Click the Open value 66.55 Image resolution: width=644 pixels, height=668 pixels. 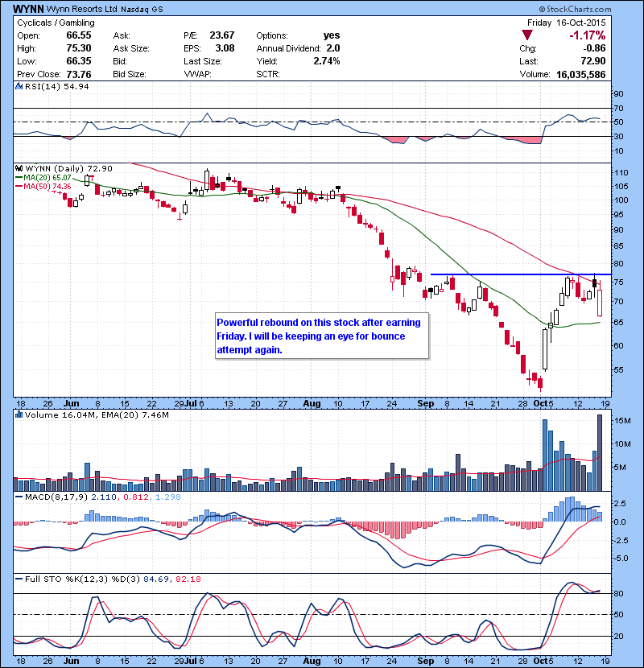click(79, 35)
